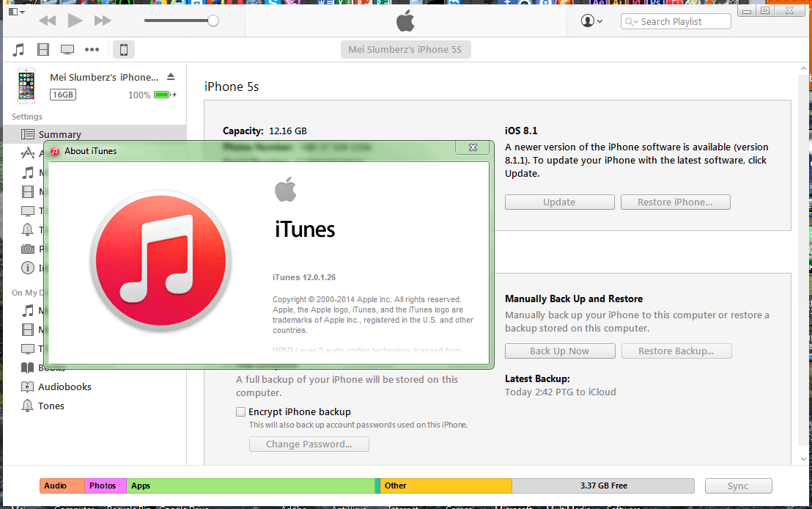
Task: Click the Audio storage segment
Action: (x=62, y=486)
